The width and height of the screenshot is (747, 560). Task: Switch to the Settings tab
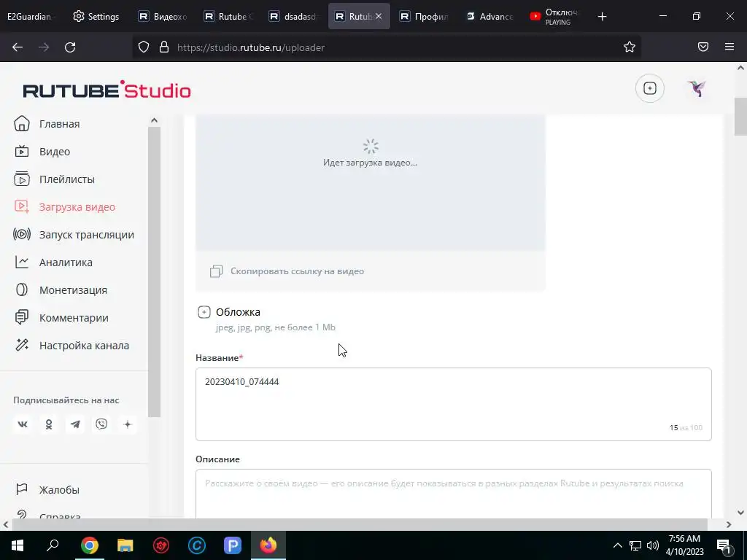pos(96,16)
